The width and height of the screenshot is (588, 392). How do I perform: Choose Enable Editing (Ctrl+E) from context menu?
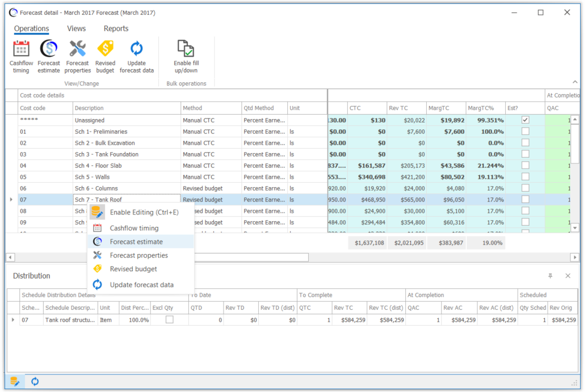(x=141, y=212)
